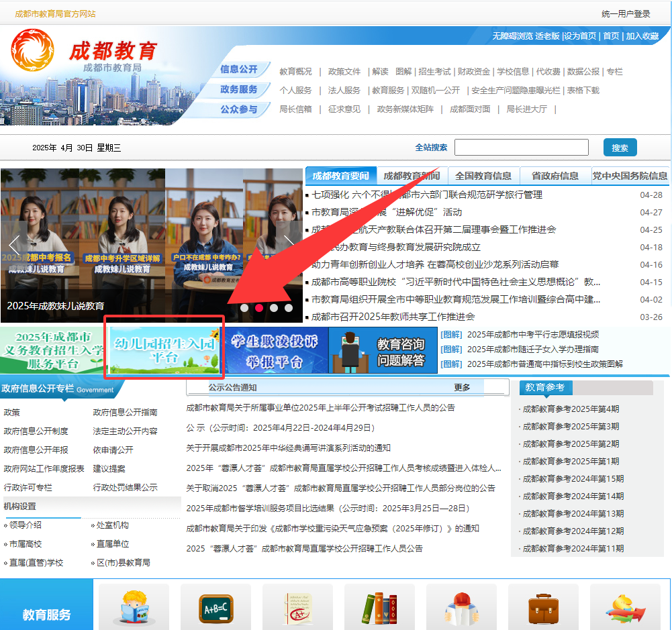Click the reading child service icon
Viewport: 672px width, 630px height.
(134, 606)
